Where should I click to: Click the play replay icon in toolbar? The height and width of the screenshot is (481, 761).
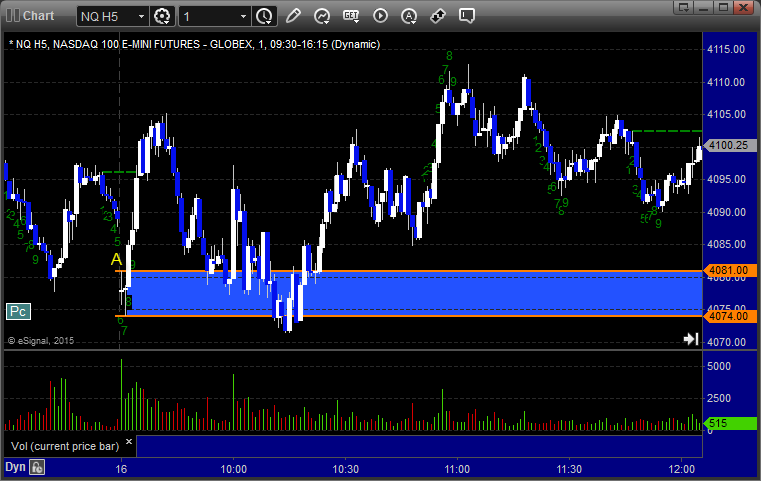click(380, 16)
